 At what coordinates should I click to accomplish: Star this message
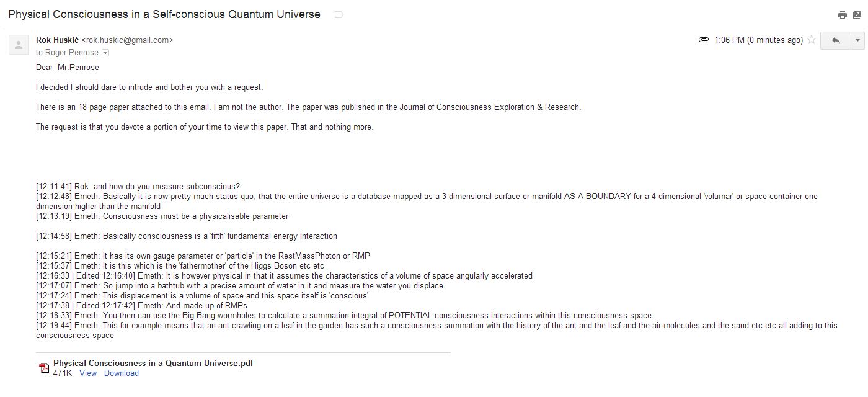pyautogui.click(x=811, y=40)
